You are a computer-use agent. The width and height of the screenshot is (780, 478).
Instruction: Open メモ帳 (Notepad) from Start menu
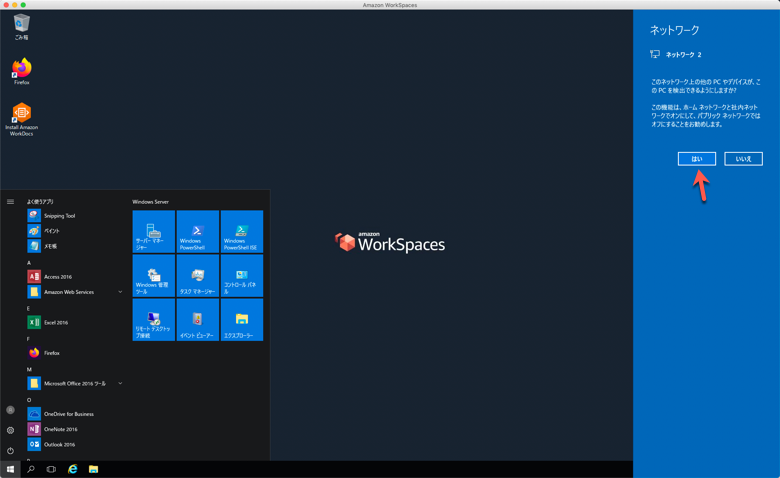tap(75, 246)
